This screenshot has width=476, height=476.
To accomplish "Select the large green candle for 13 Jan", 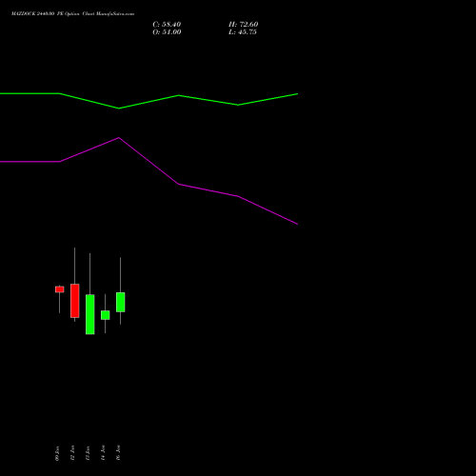I will [x=90, y=314].
